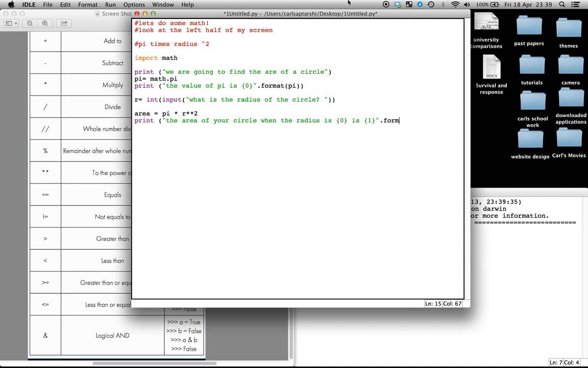Image resolution: width=588 pixels, height=368 pixels.
Task: Click the IDLE editor window title bar
Action: point(300,13)
